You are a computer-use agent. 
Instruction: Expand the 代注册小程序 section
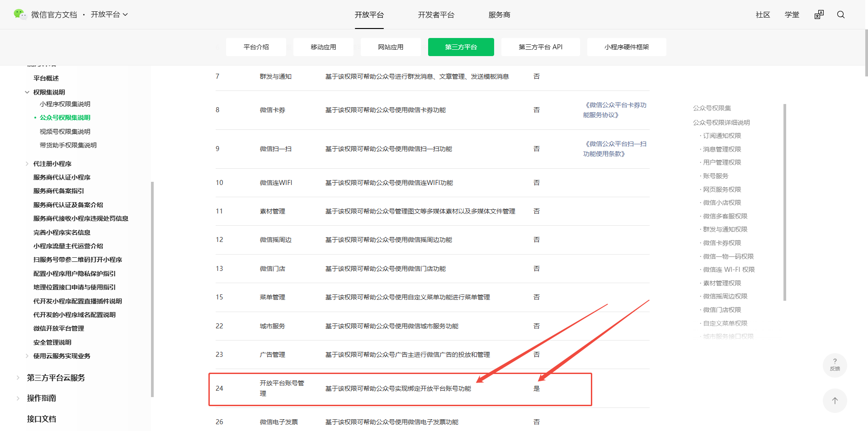27,164
